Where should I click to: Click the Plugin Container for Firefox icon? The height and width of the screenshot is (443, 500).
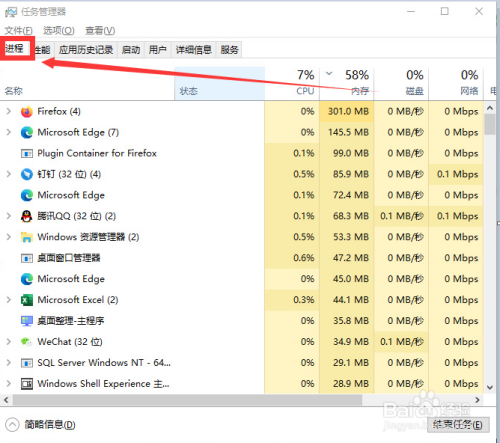click(x=27, y=153)
